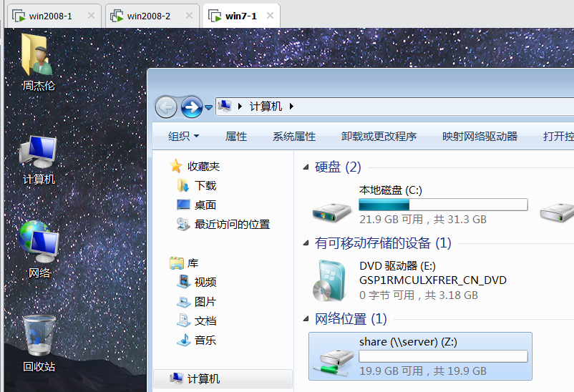Image resolution: width=574 pixels, height=392 pixels.
Task: Click the Explorer forward arrow button
Action: pyautogui.click(x=192, y=107)
